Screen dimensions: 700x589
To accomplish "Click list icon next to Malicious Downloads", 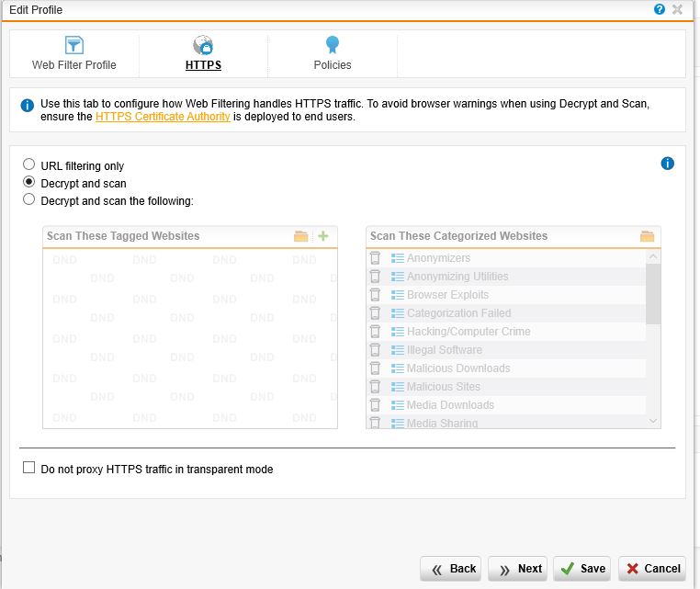I will 398,368.
